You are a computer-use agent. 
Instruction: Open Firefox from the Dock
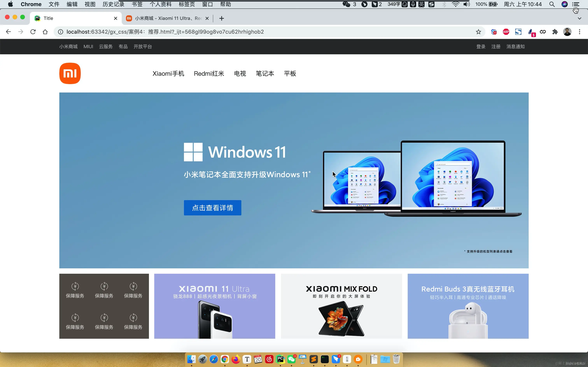click(x=235, y=359)
